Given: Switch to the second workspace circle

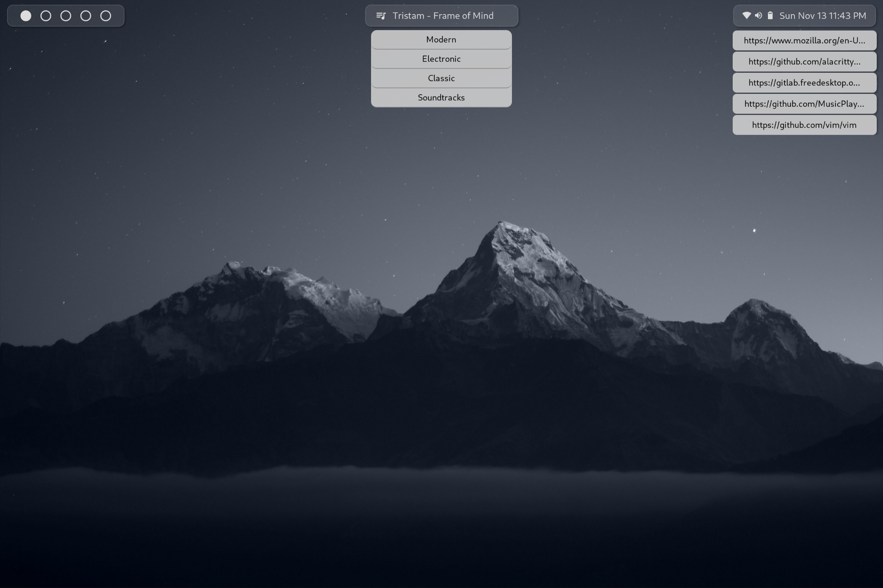Looking at the screenshot, I should tap(46, 16).
